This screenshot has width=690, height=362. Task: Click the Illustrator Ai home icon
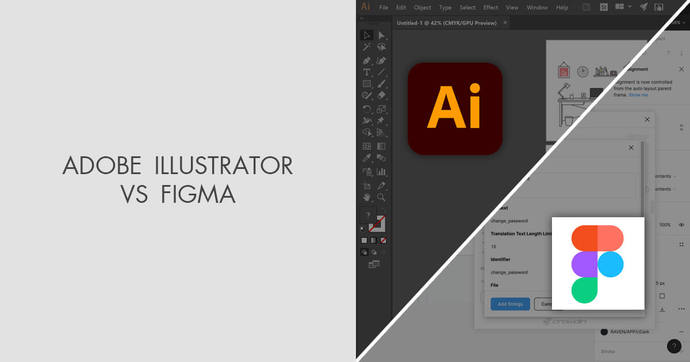(x=366, y=7)
